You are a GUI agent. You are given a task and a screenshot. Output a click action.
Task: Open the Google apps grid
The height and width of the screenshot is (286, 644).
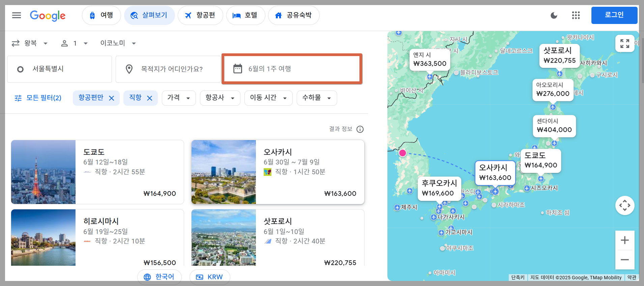576,15
